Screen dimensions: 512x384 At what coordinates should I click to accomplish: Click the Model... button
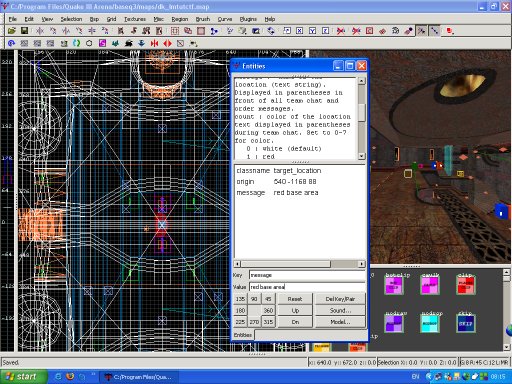click(x=340, y=322)
